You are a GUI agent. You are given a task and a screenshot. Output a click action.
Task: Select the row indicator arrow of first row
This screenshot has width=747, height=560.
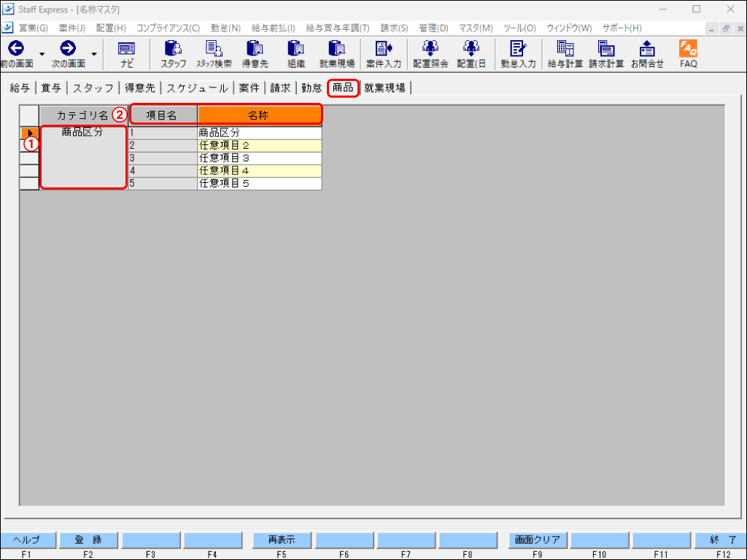[x=29, y=133]
